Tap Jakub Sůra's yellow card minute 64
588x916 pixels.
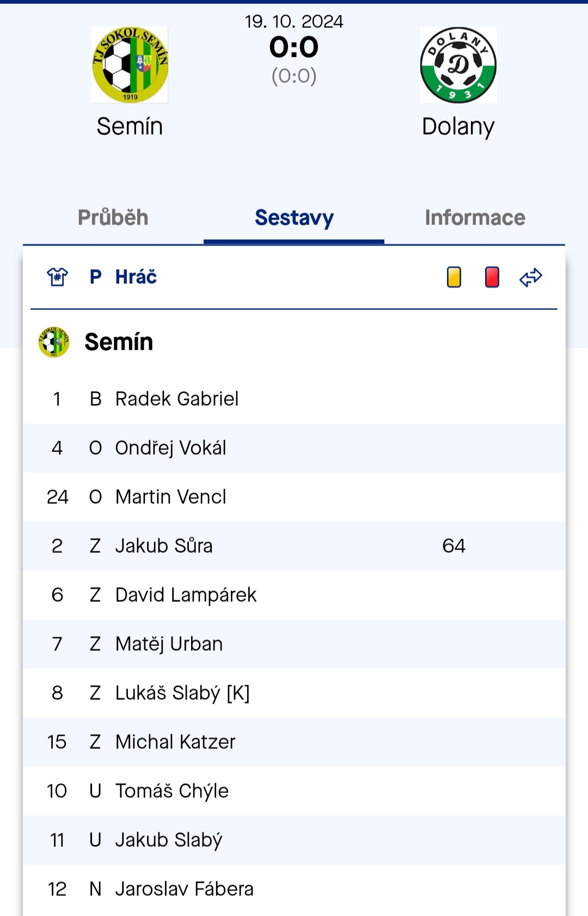[x=454, y=546]
